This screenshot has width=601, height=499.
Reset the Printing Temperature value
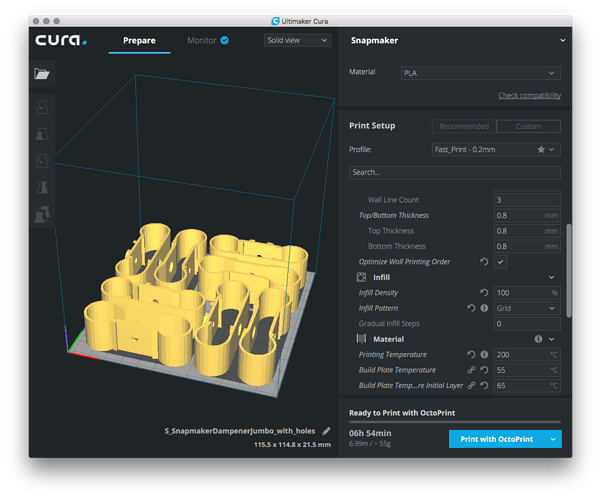[x=471, y=355]
